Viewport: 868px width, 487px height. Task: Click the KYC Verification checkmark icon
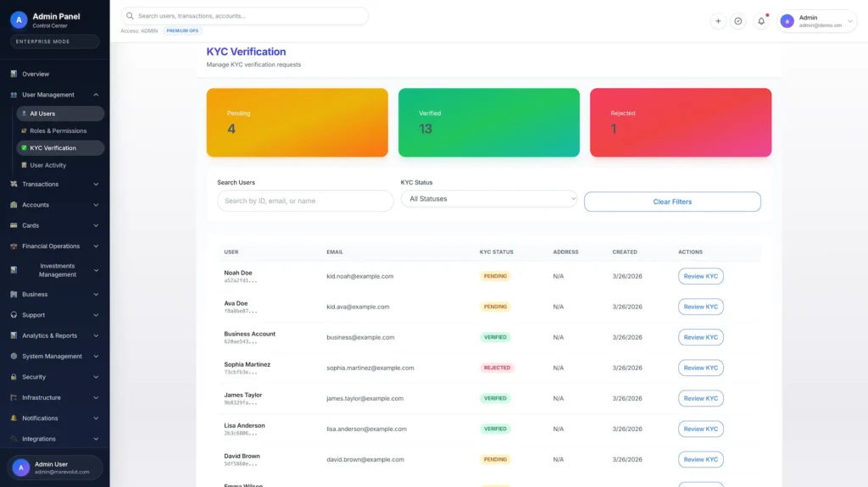click(x=24, y=147)
